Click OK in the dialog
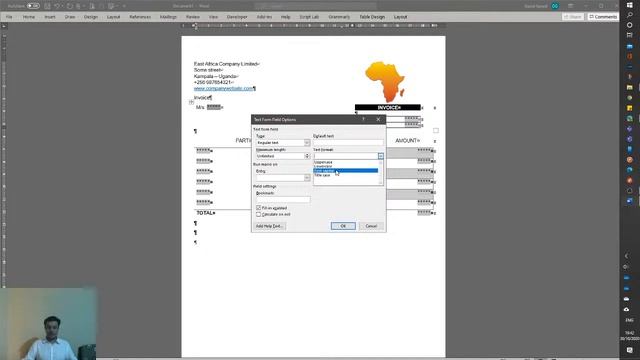 [x=343, y=226]
